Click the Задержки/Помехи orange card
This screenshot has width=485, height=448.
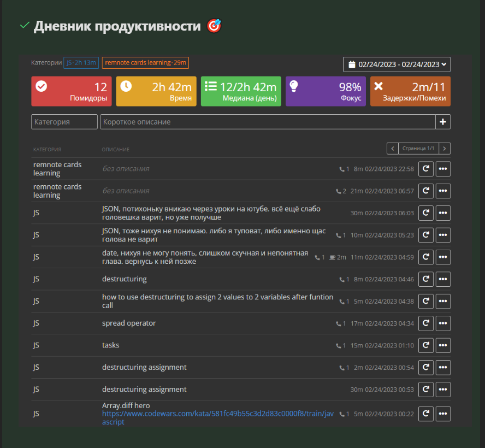pyautogui.click(x=410, y=91)
